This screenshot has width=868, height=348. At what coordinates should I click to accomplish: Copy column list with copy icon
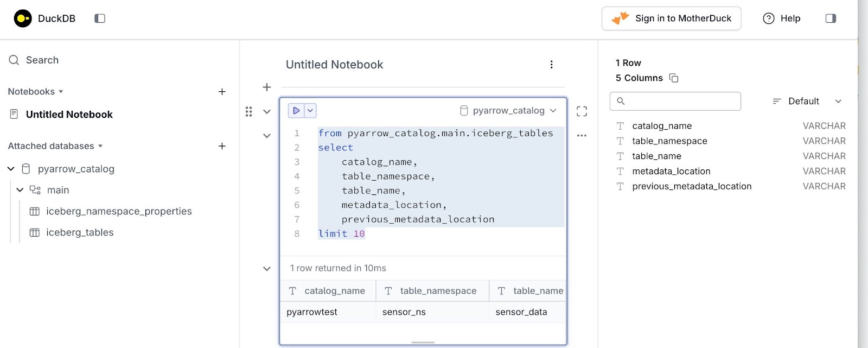(x=674, y=78)
